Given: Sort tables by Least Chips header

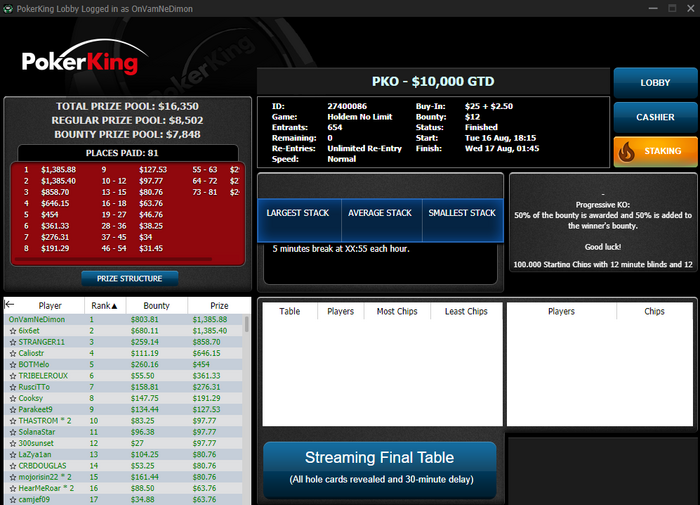Looking at the screenshot, I should (466, 311).
